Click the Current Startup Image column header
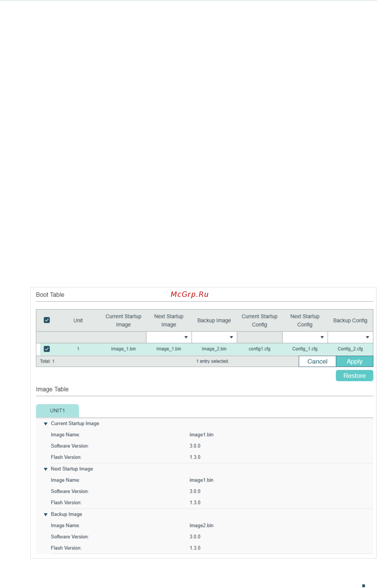Viewport: 377px width, 588px height. 123,320
